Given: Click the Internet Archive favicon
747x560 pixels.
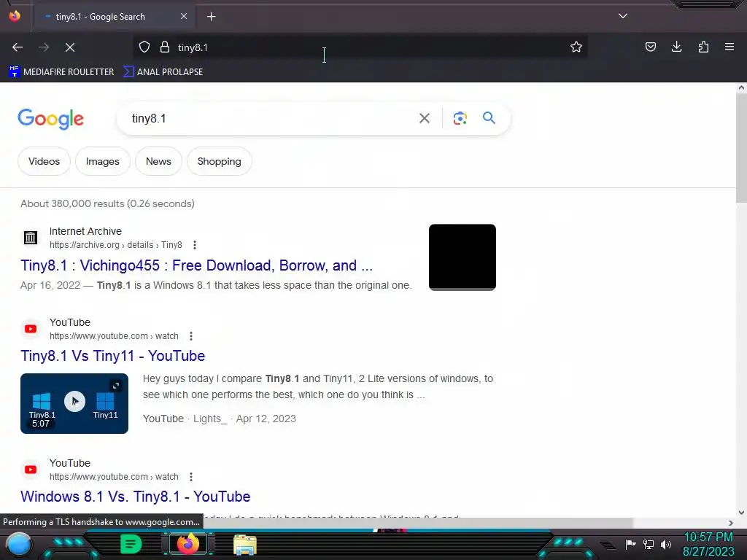Looking at the screenshot, I should [x=31, y=237].
